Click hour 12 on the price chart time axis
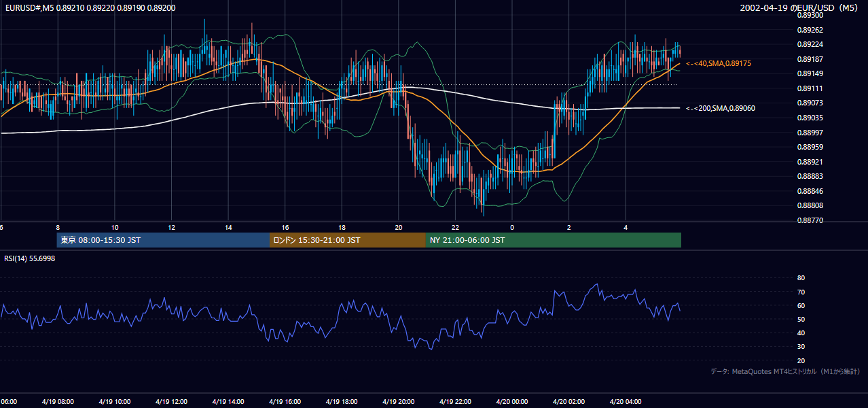The image size is (868, 408). point(171,227)
